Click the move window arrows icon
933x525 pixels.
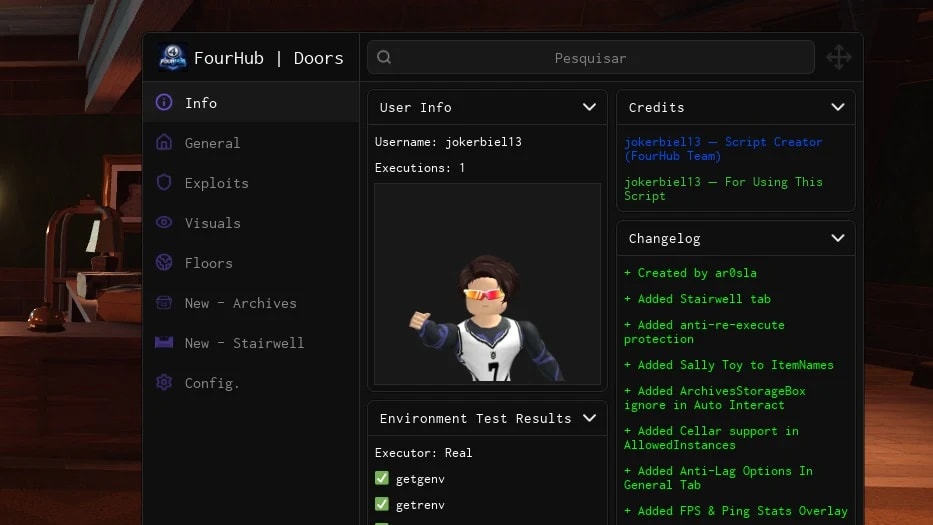[838, 57]
